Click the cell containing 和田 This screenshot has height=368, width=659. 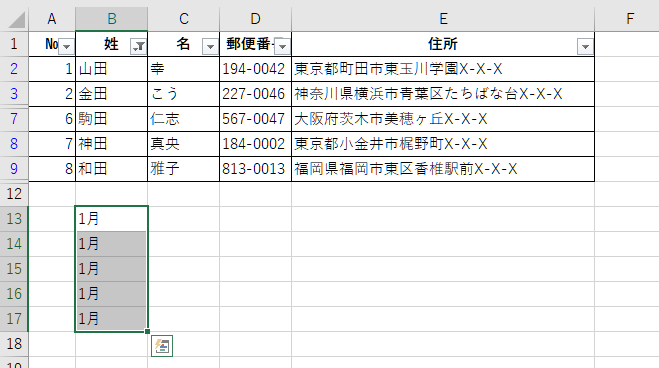click(x=111, y=169)
